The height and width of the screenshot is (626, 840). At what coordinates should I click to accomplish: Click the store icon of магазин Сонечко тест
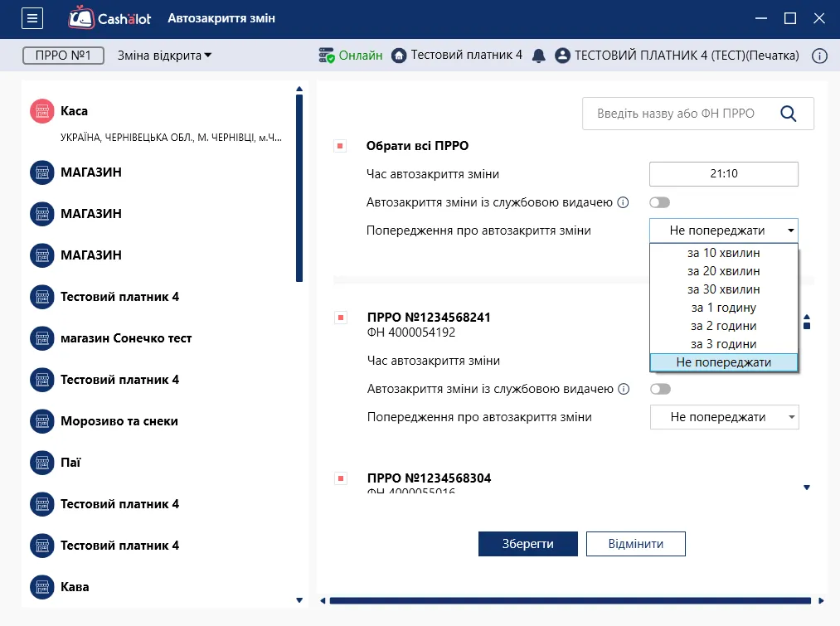coord(41,338)
